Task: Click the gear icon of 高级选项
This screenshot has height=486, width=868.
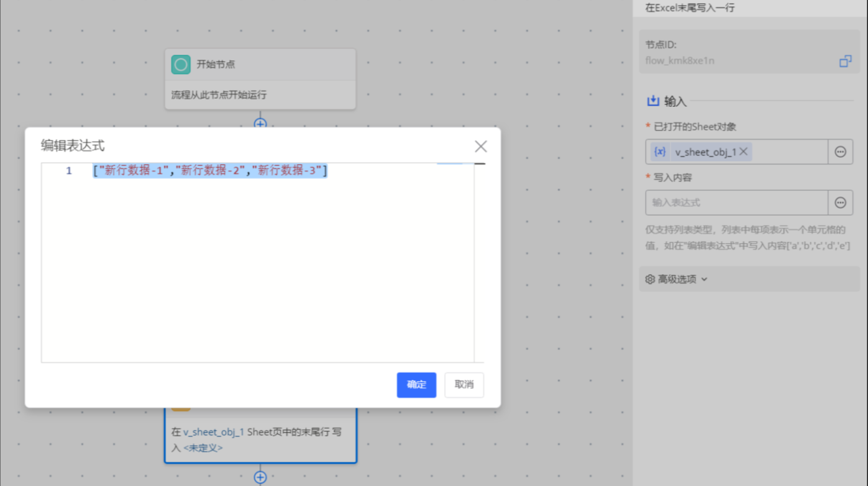Action: click(650, 279)
